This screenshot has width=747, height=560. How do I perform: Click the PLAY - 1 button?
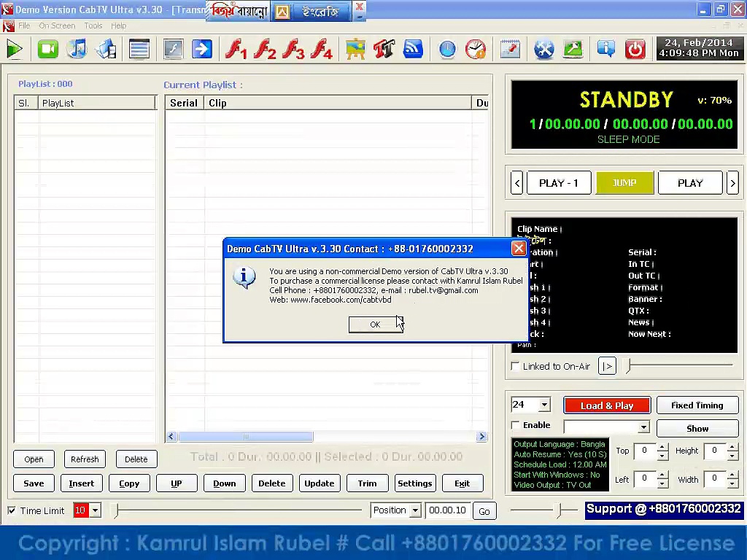pyautogui.click(x=558, y=183)
